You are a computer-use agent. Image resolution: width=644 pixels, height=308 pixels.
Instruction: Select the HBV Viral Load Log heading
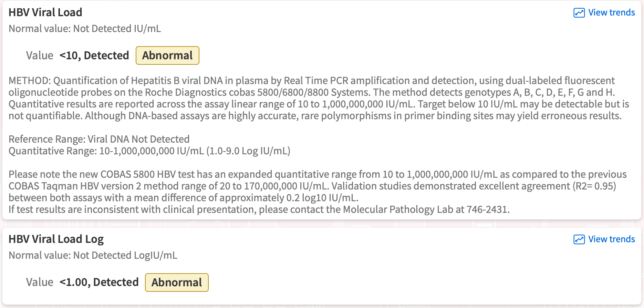(56, 239)
